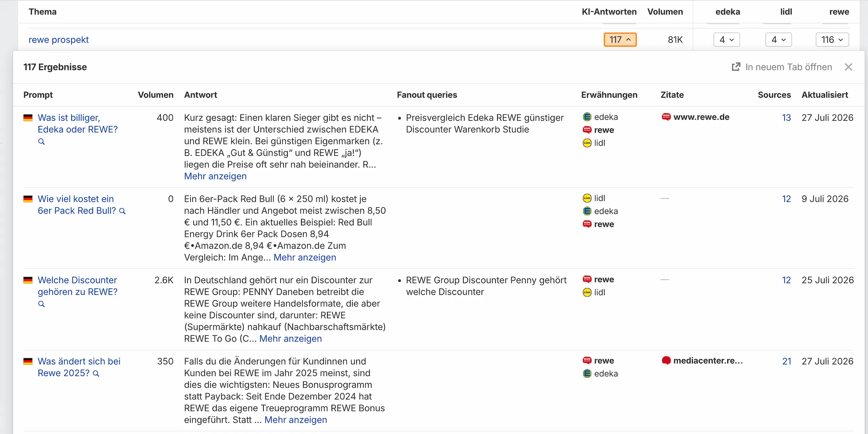Show more of the 'Kurz gesagt' answer
The image size is (868, 434).
pos(215,176)
